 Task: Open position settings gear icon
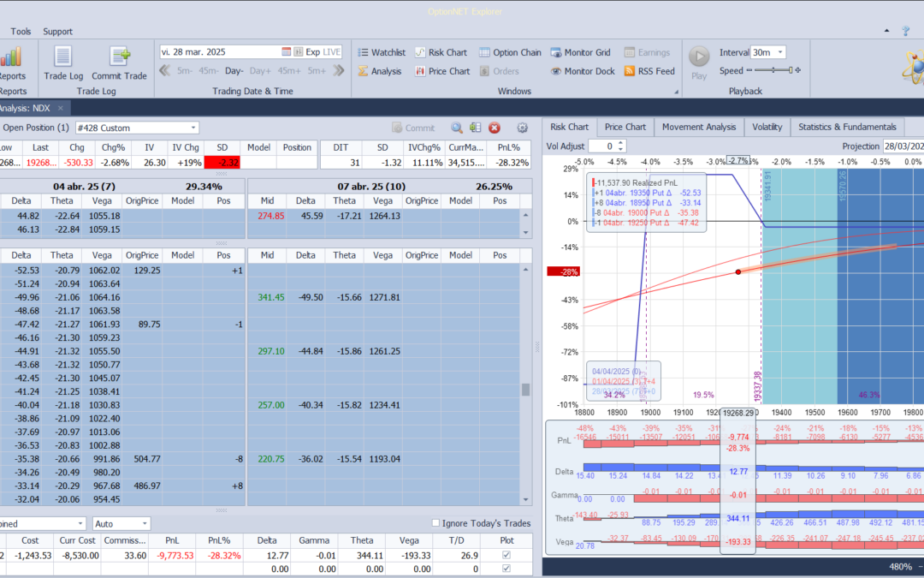(522, 128)
